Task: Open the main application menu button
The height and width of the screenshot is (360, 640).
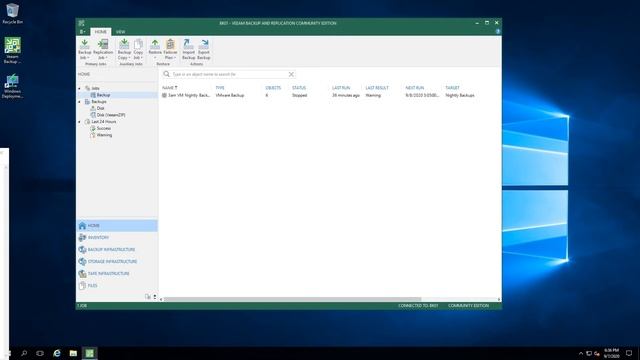Action: pos(82,31)
